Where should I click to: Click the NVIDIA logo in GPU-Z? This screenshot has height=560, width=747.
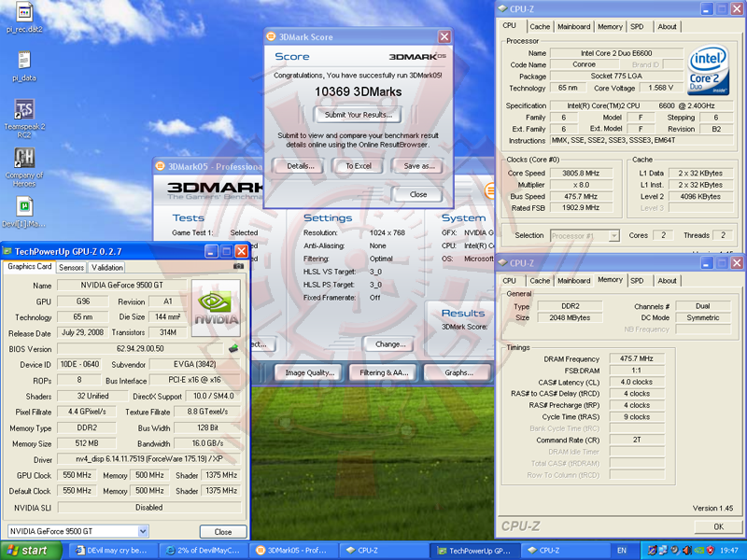tap(216, 308)
